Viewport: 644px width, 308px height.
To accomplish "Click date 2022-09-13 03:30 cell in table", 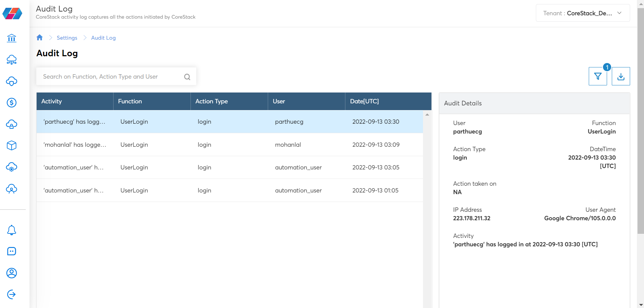I will [376, 122].
